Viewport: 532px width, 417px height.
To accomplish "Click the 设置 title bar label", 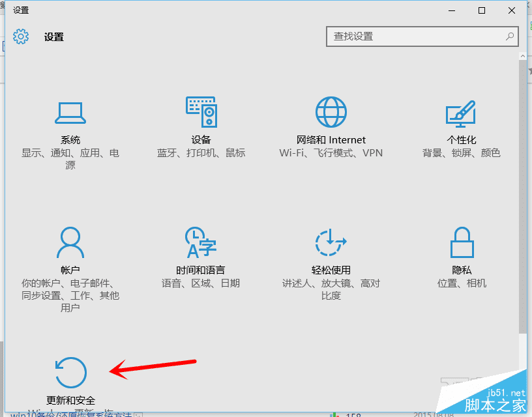I will (x=20, y=10).
